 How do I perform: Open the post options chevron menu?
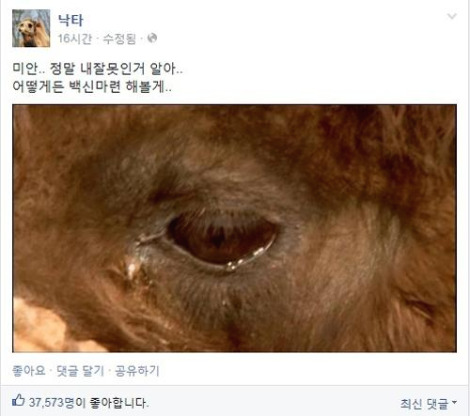[x=452, y=16]
